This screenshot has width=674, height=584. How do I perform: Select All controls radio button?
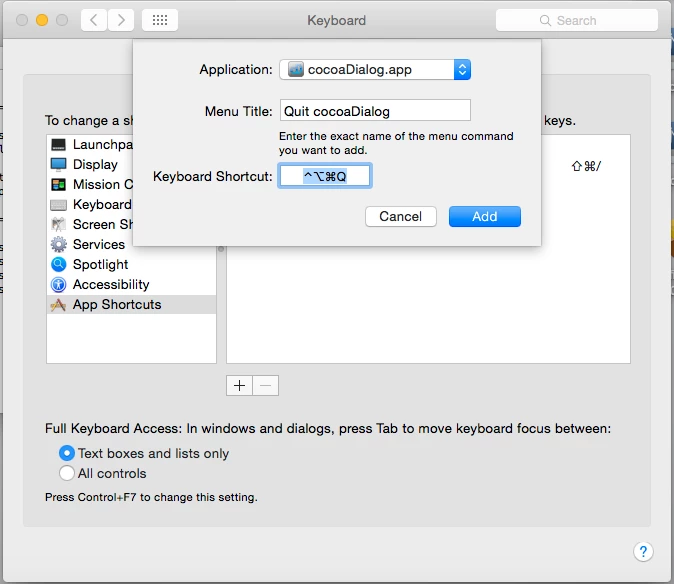coord(67,473)
